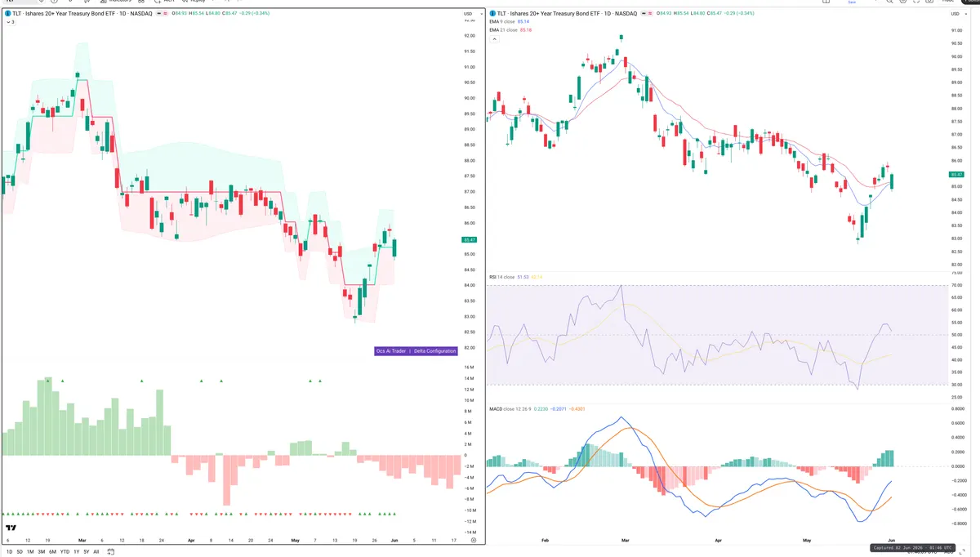The image size is (980, 557).
Task: Click the Ocs Ai Trader label
Action: coord(390,351)
